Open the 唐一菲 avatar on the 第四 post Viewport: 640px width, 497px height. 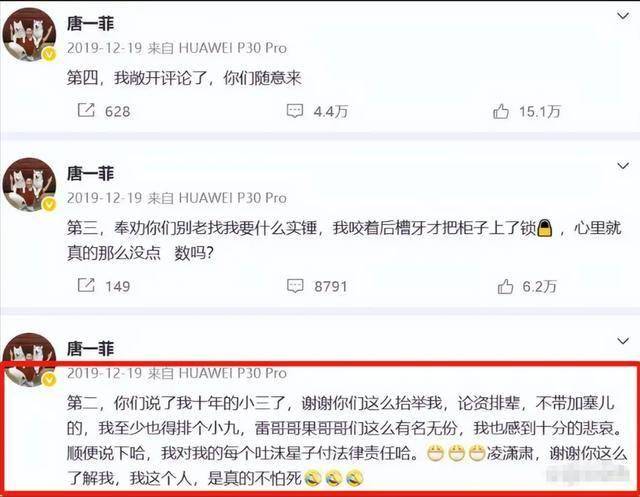29,34
